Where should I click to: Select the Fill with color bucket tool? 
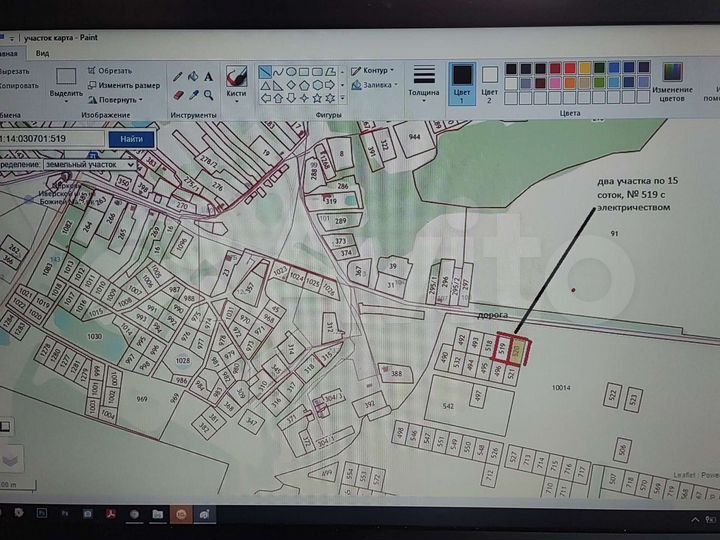point(193,76)
